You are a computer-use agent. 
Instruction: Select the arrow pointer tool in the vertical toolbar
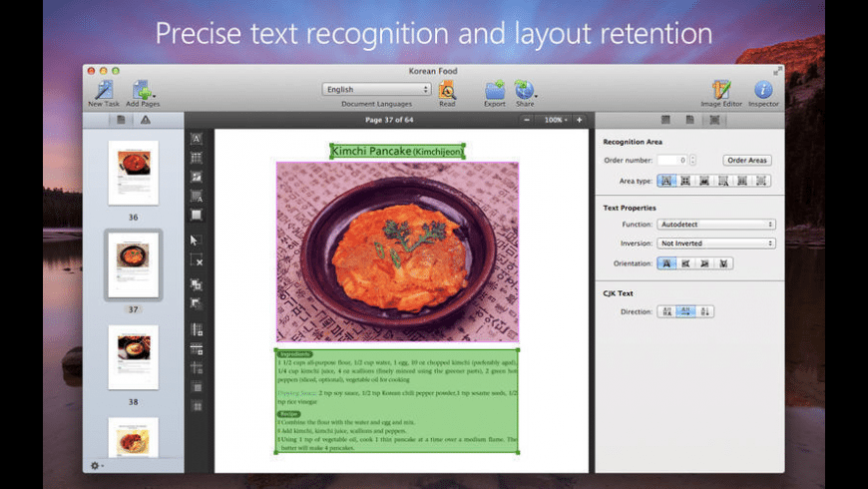point(197,240)
